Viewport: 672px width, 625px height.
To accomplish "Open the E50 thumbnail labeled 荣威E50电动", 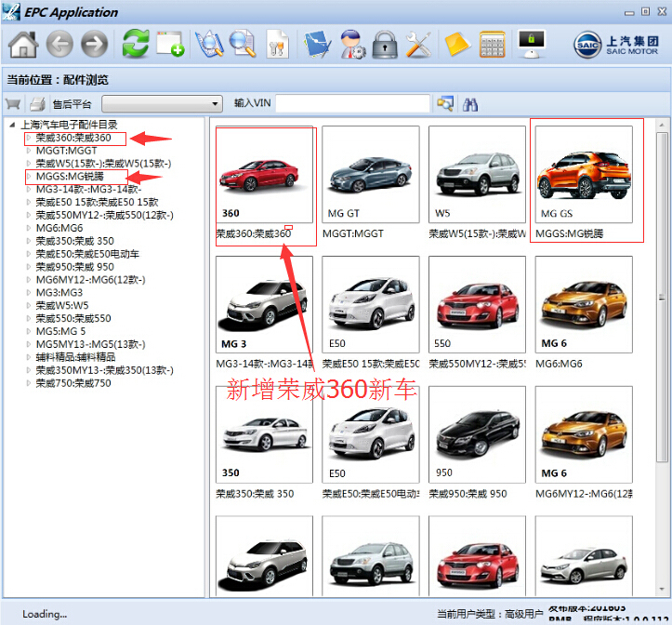I will 371,434.
